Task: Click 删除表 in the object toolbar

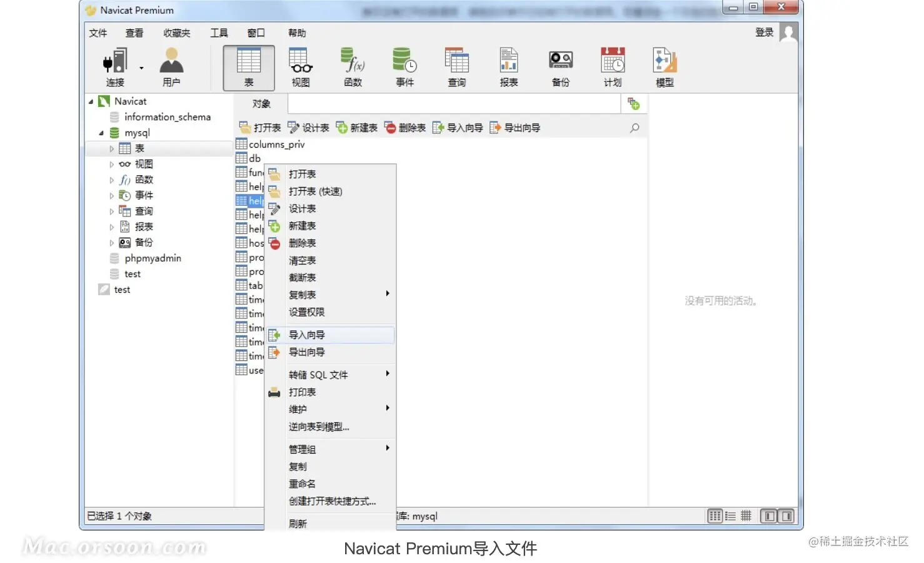Action: (405, 128)
